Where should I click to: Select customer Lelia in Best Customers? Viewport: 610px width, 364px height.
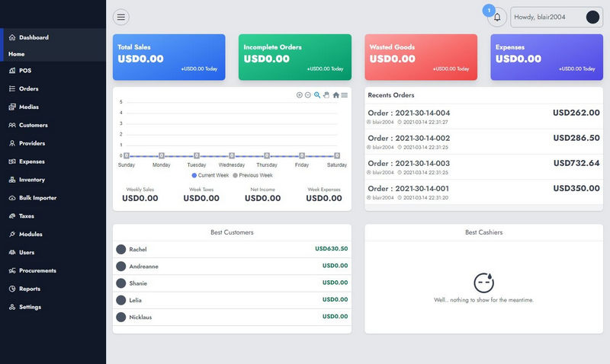pos(232,300)
